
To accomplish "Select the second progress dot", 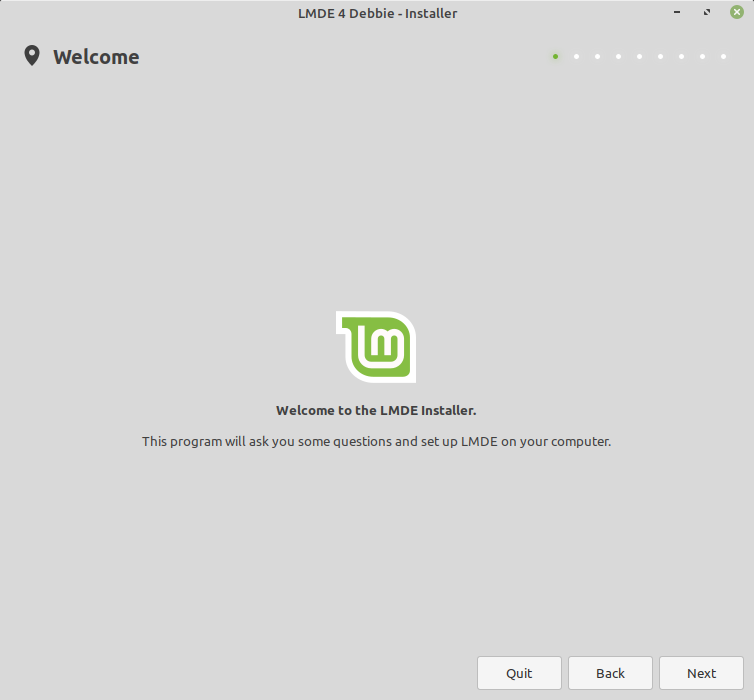I will point(576,57).
